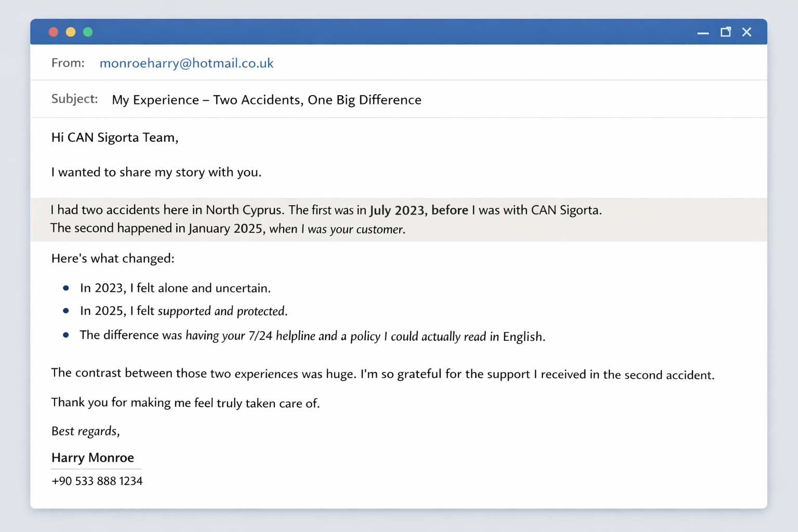Click the Harry Monroe signature name
This screenshot has height=532, width=798.
[x=92, y=458]
